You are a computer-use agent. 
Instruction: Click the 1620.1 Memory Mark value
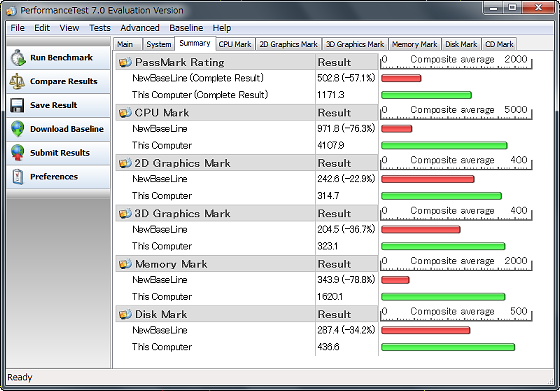coord(330,297)
